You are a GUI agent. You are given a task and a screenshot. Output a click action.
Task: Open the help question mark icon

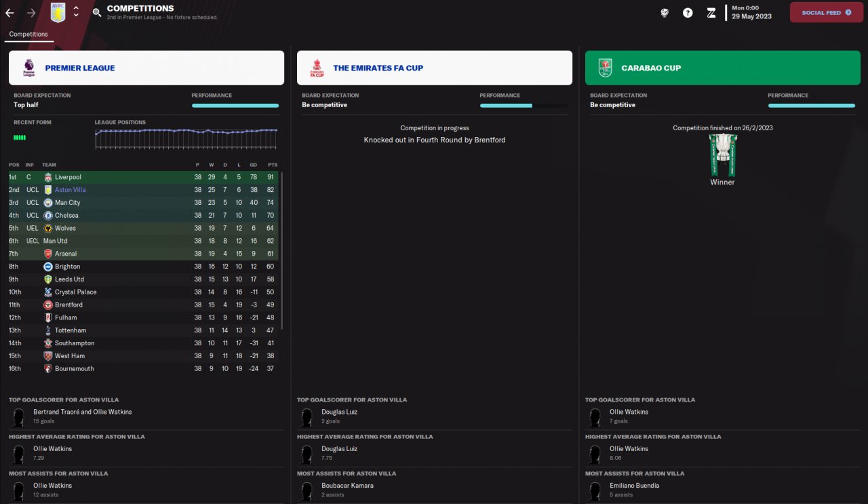(x=688, y=13)
